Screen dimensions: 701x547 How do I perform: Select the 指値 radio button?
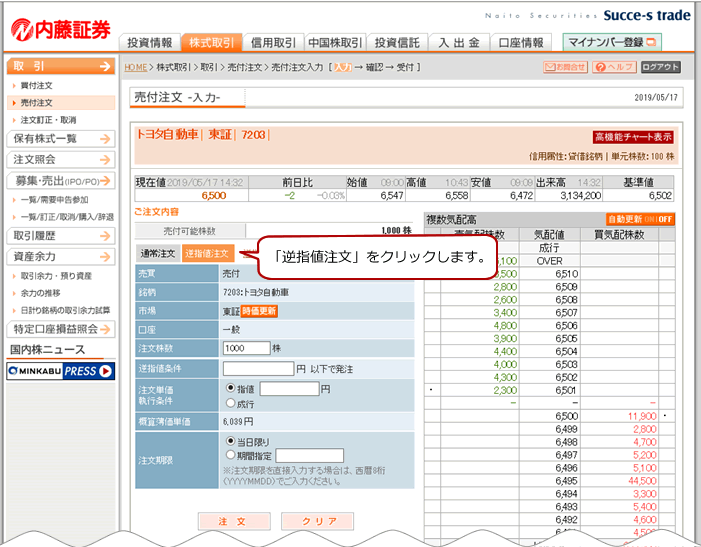click(x=232, y=388)
